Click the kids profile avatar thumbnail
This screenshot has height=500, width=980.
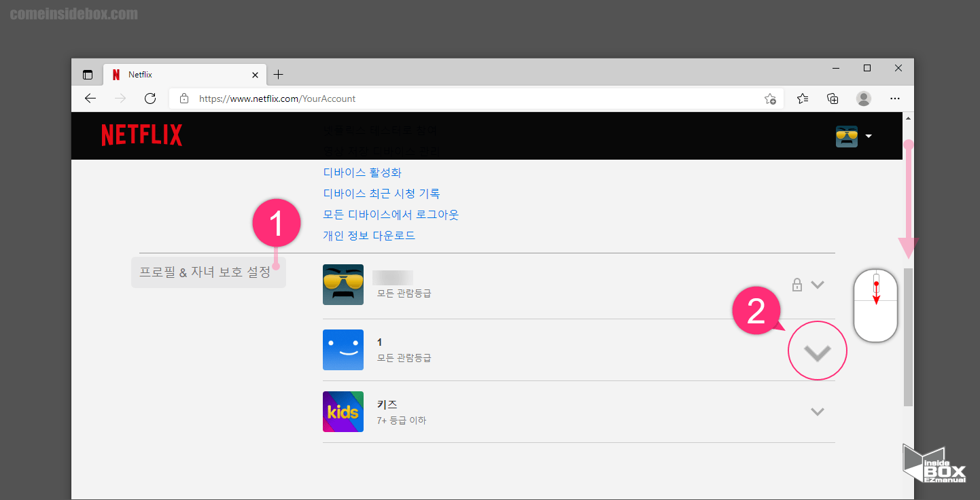[x=343, y=412]
